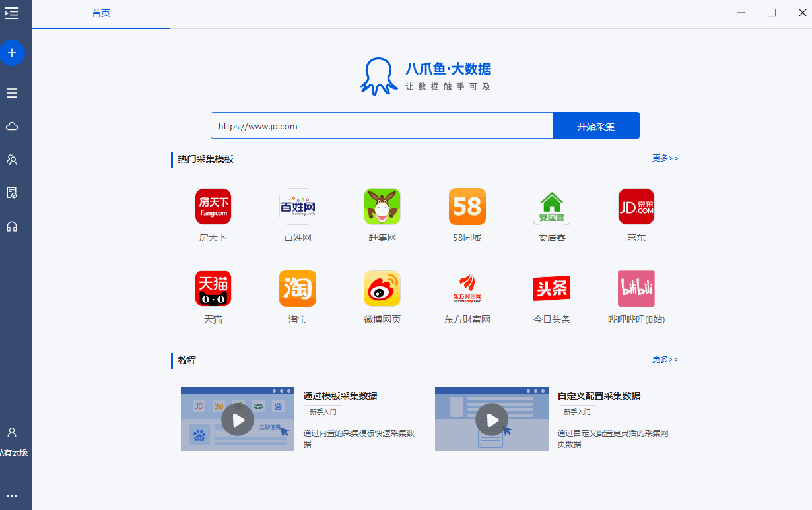This screenshot has width=812, height=510.
Task: Click the 天猫 label text
Action: pyautogui.click(x=213, y=319)
